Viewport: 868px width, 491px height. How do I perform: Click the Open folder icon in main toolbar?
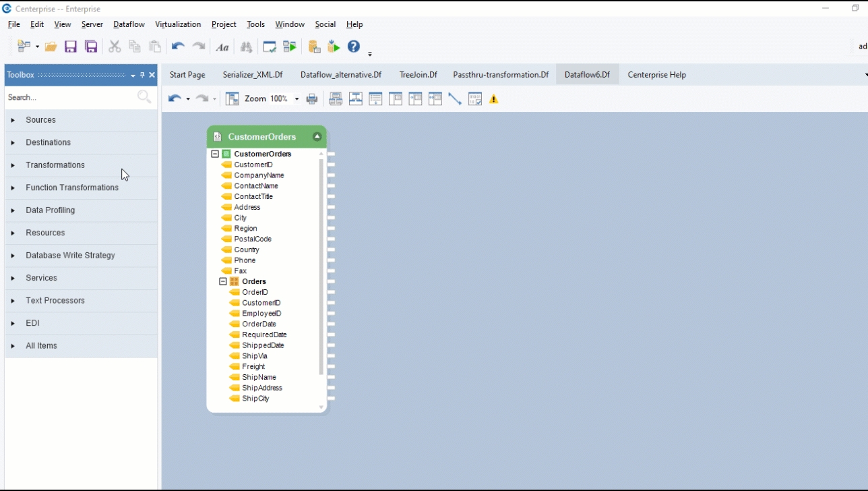(51, 47)
